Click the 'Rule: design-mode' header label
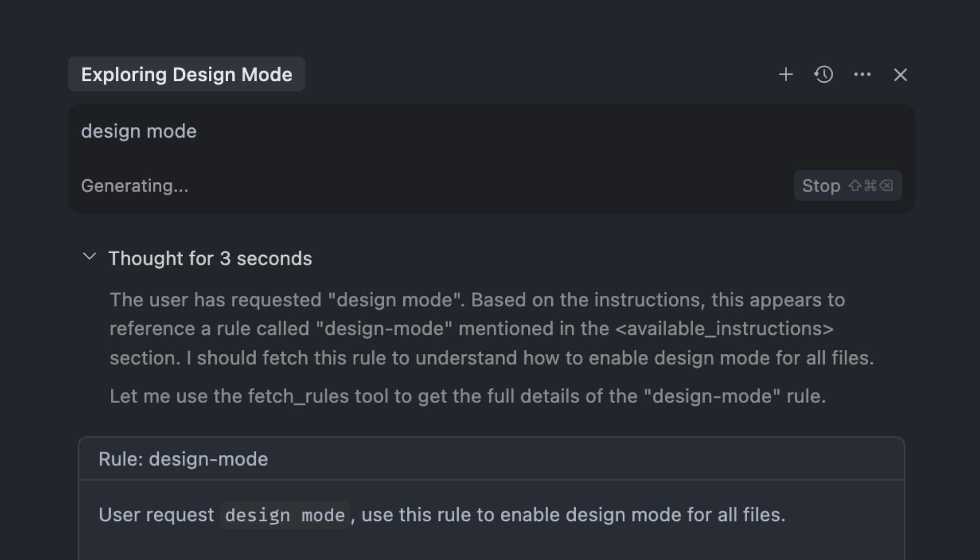This screenshot has width=980, height=560. (x=183, y=458)
